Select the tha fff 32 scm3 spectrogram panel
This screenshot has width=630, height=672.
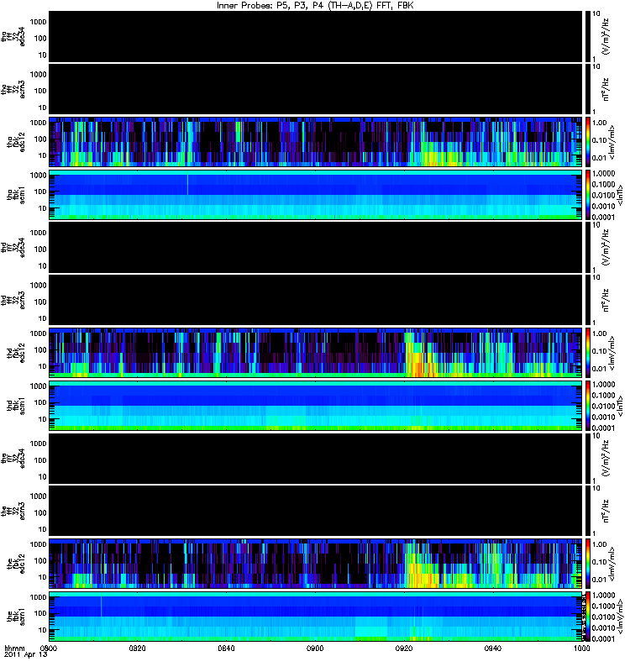pos(316,89)
